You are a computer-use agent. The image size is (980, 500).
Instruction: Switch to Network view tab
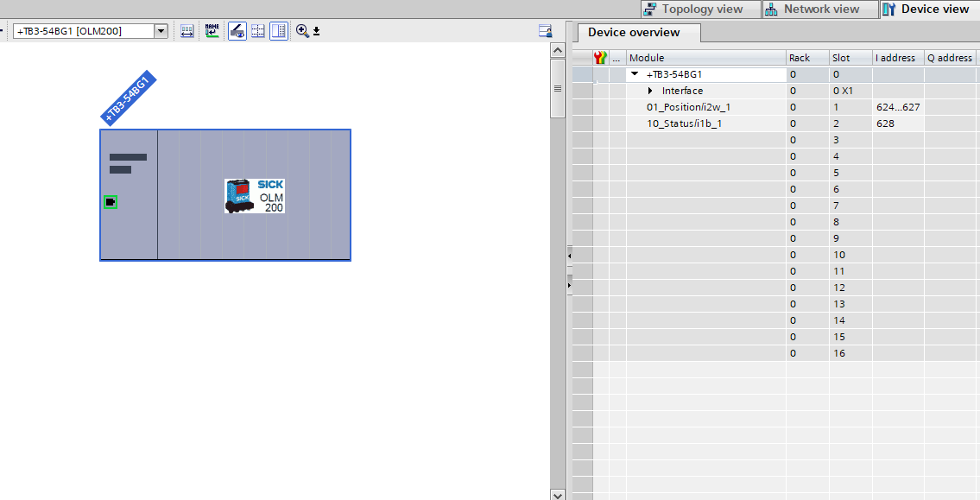click(x=820, y=9)
